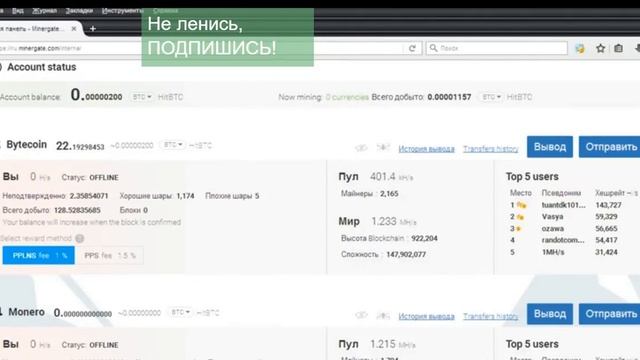Open BTC dropdown next to Account balance
The width and height of the screenshot is (640, 360).
click(142, 97)
